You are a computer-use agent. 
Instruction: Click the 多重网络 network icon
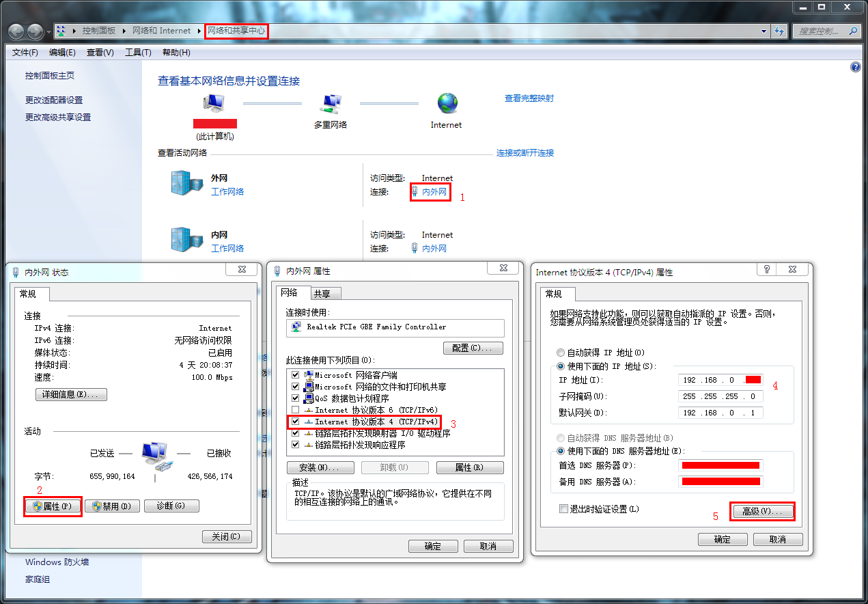point(332,102)
